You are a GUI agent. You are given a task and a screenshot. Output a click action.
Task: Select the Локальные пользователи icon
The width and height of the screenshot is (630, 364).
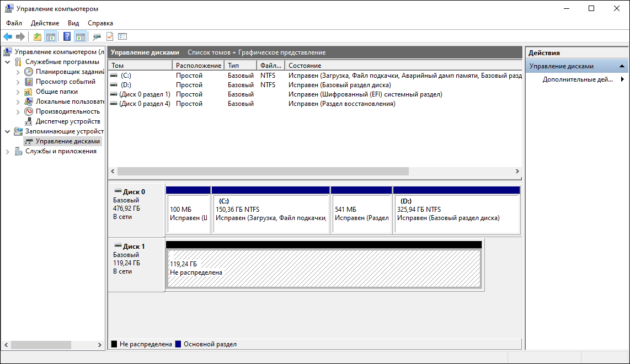pyautogui.click(x=29, y=101)
